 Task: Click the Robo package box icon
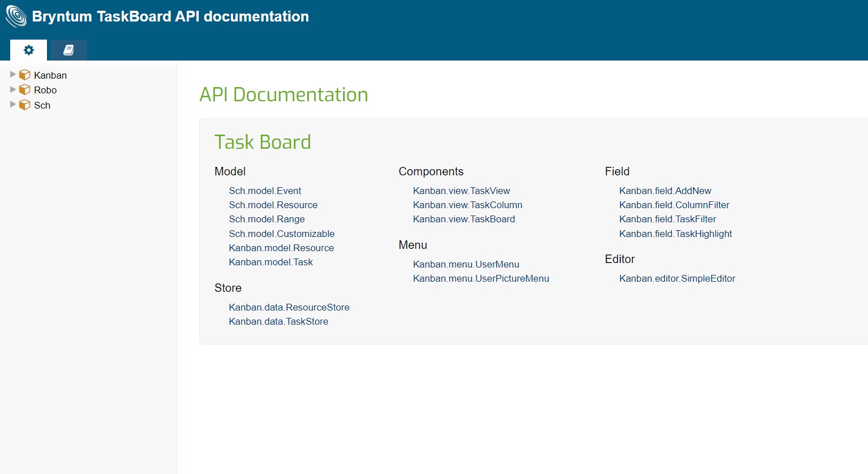(x=25, y=89)
